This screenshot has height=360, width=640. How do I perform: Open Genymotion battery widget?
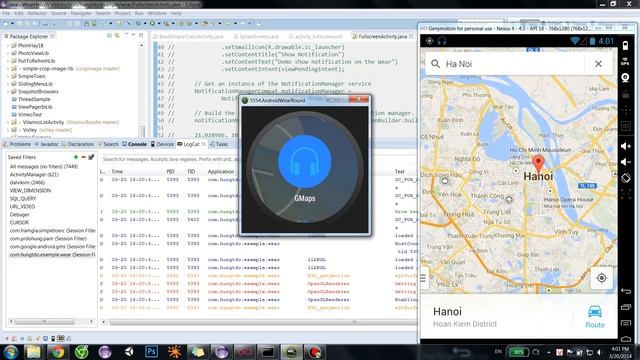click(x=625, y=45)
